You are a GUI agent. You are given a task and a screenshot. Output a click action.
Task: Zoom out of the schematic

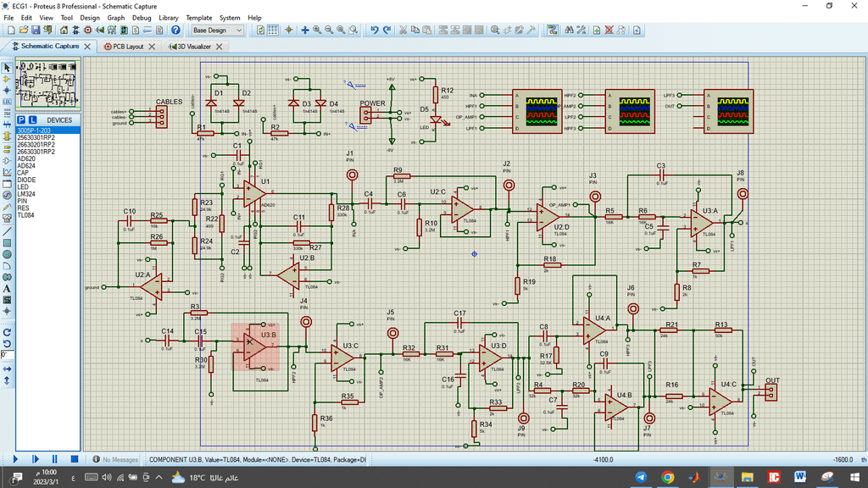(329, 30)
